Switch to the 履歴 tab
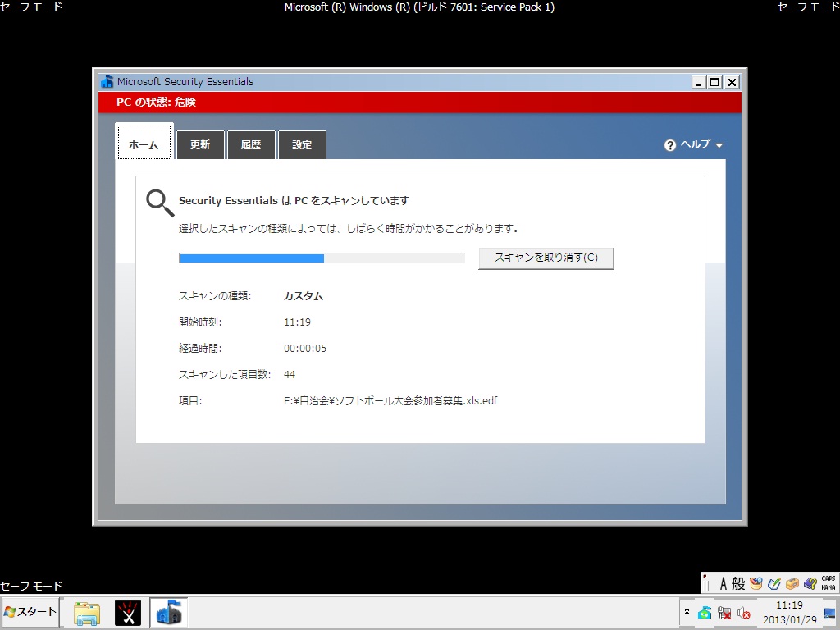 [251, 144]
